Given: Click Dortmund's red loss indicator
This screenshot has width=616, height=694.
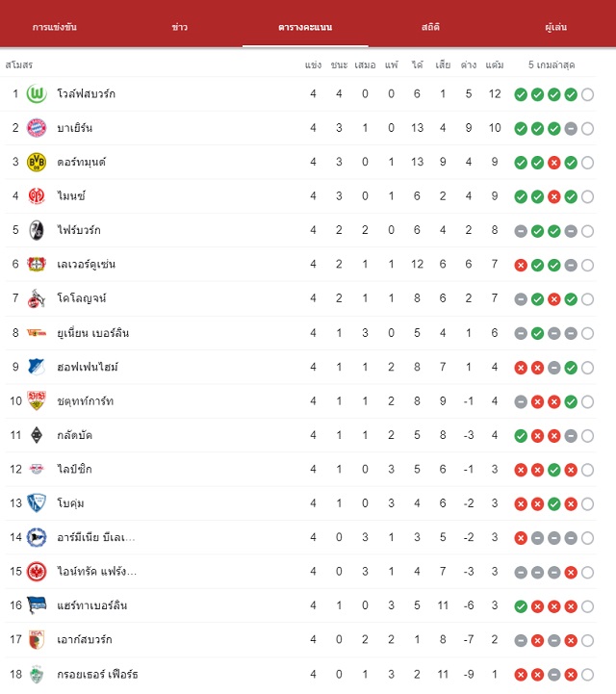Looking at the screenshot, I should pos(554,163).
